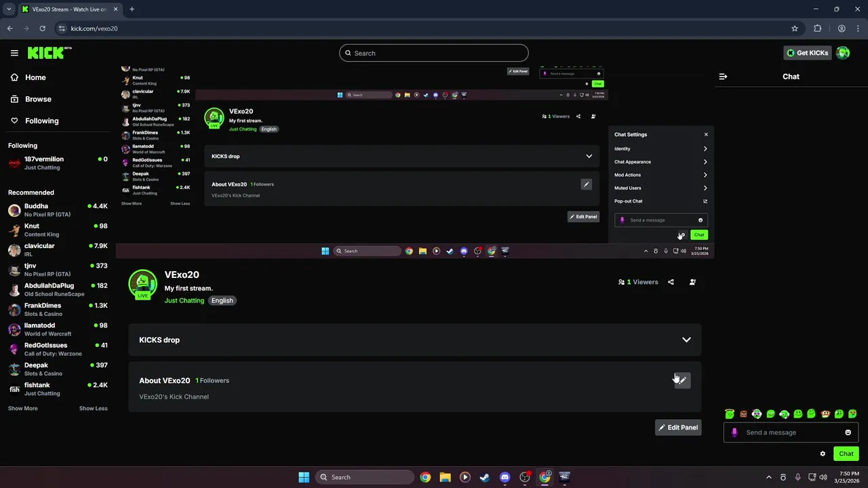Click the follow-user icon beside share
The height and width of the screenshot is (488, 868).
click(x=692, y=282)
